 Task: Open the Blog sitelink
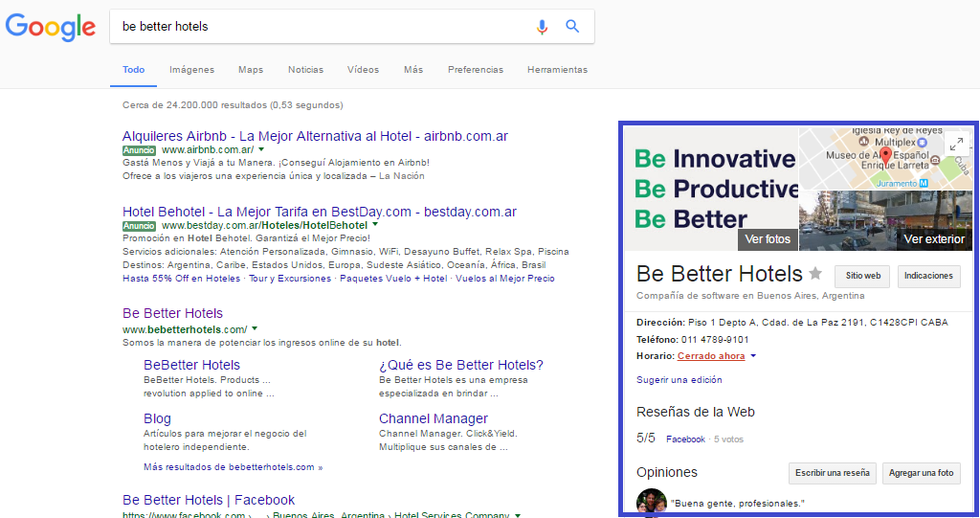point(158,418)
